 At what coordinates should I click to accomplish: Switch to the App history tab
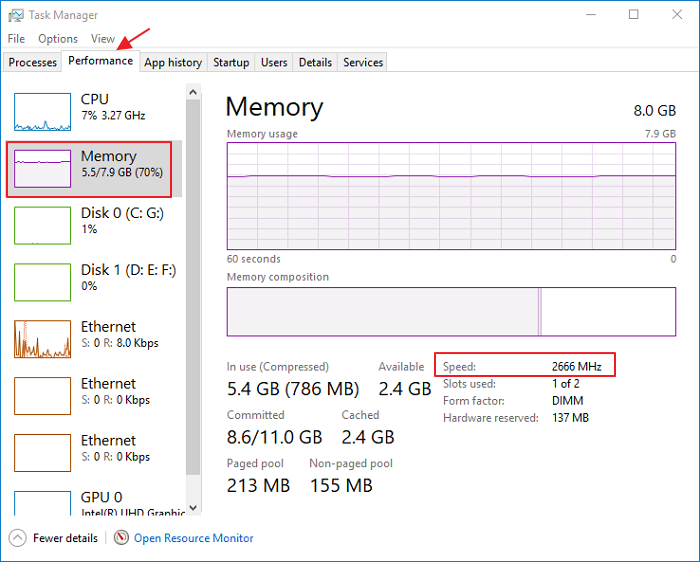pos(173,62)
